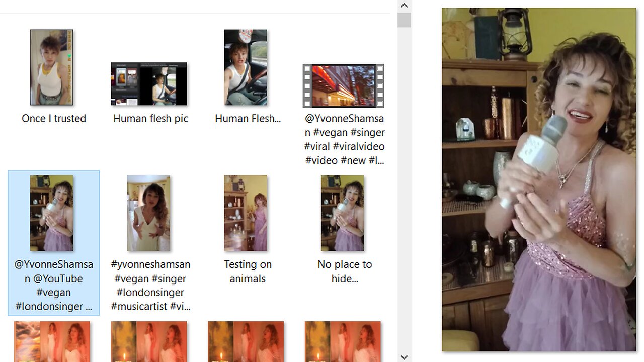Select the 'Testing on animals' thumbnail
The height and width of the screenshot is (362, 644).
[x=246, y=213]
